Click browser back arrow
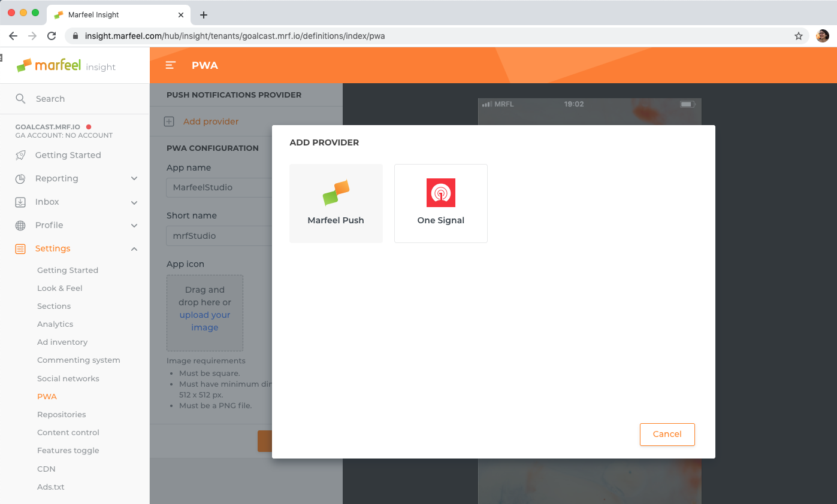Screen dimensions: 837x504 13,36
